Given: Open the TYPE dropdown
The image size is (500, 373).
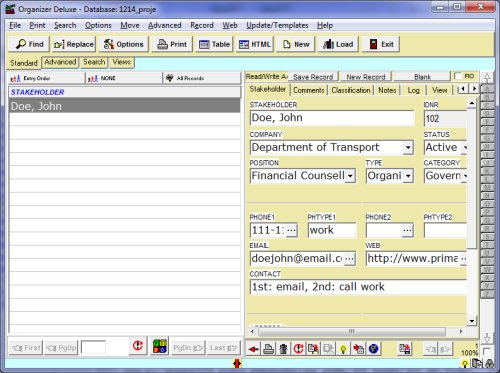Looking at the screenshot, I should tap(408, 176).
